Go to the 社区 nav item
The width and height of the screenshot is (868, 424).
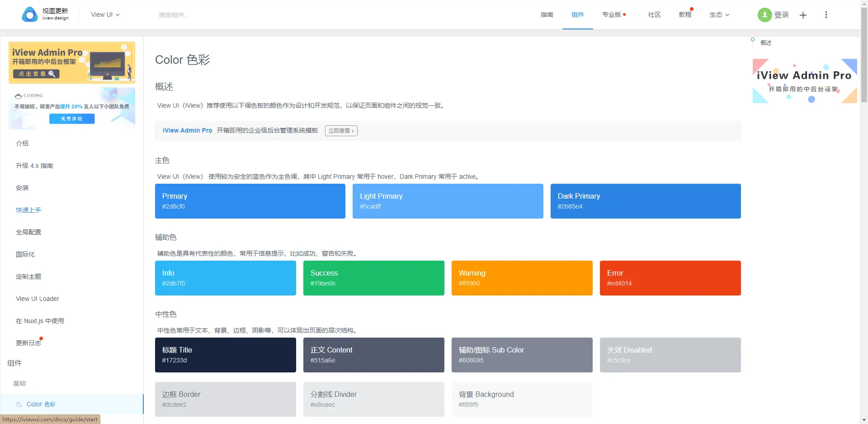click(655, 14)
